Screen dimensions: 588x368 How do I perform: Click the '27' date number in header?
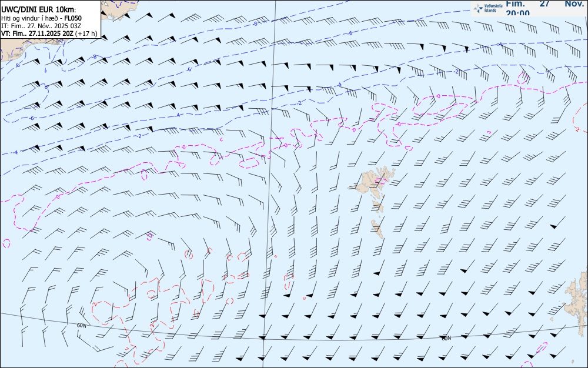(x=545, y=4)
